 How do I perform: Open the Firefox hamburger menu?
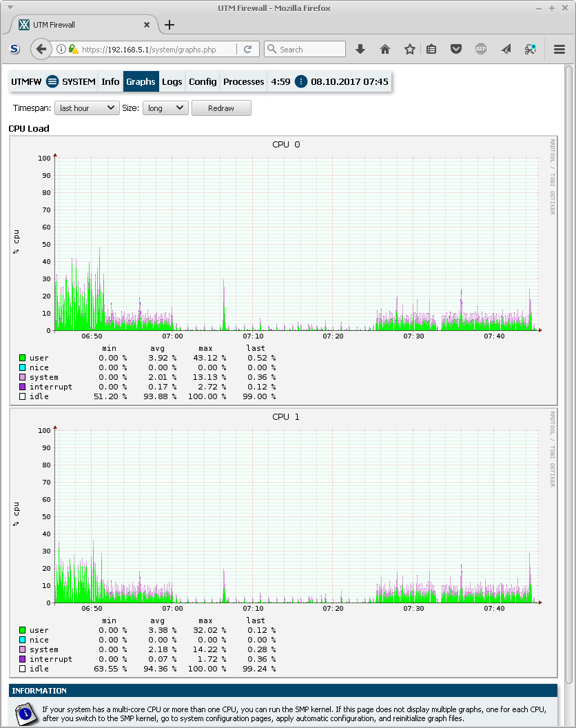point(559,49)
